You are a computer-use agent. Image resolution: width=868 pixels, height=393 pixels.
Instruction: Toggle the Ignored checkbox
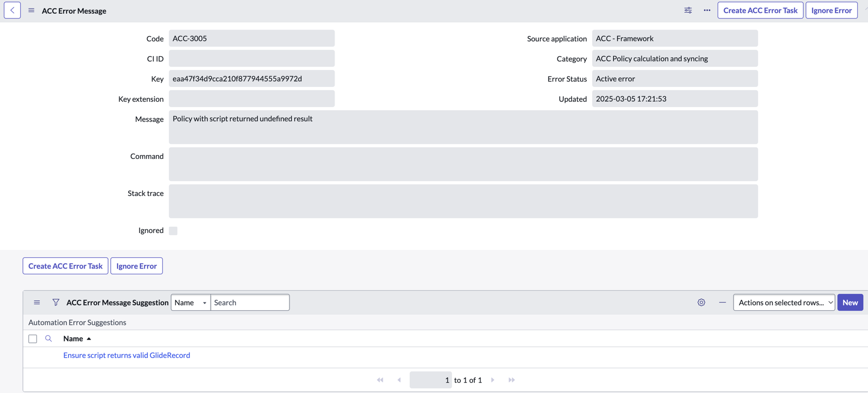[x=173, y=230]
